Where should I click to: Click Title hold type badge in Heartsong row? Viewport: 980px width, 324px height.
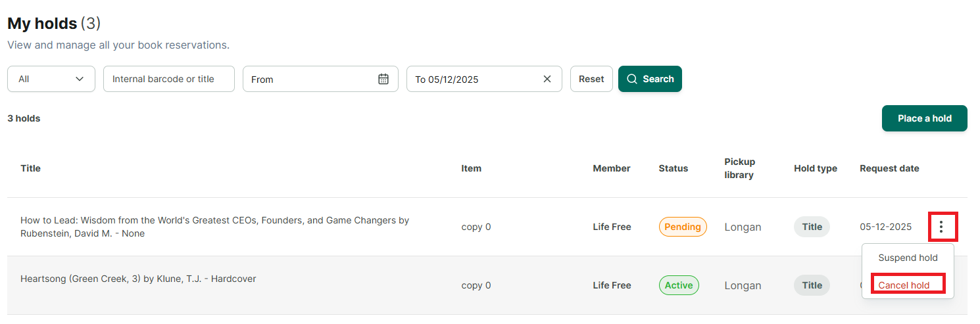812,285
